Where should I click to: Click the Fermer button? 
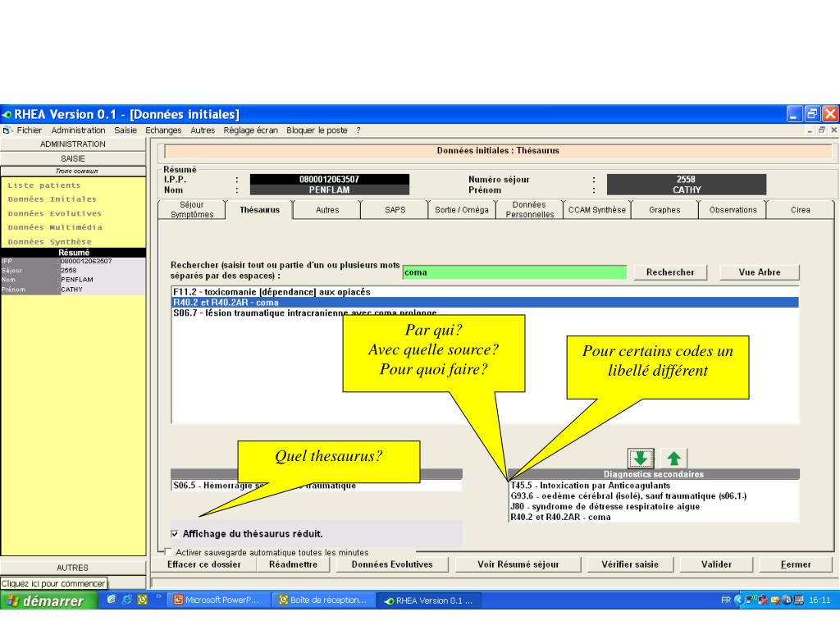pos(796,564)
